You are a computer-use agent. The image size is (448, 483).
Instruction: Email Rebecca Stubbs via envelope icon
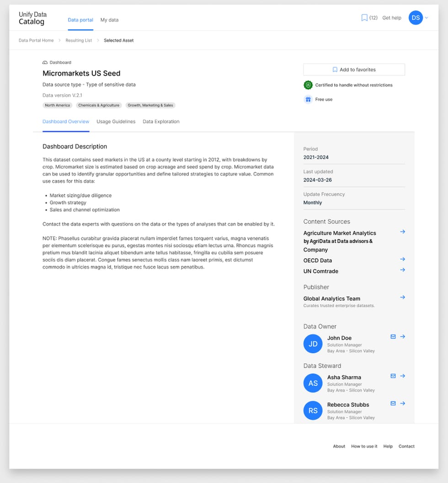[x=393, y=403]
